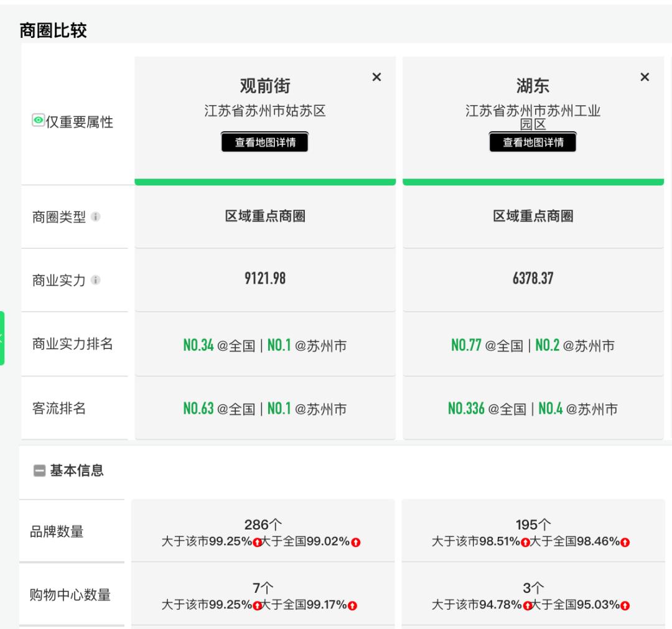Click the red arrow after 大于全国98.46%
This screenshot has height=629, width=672.
click(x=625, y=543)
